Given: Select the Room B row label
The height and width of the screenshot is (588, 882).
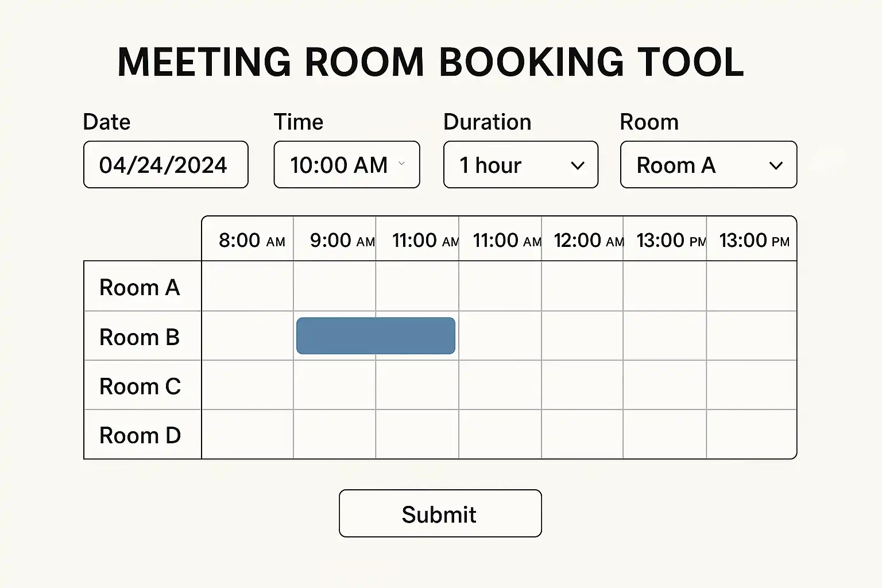Looking at the screenshot, I should coord(140,337).
